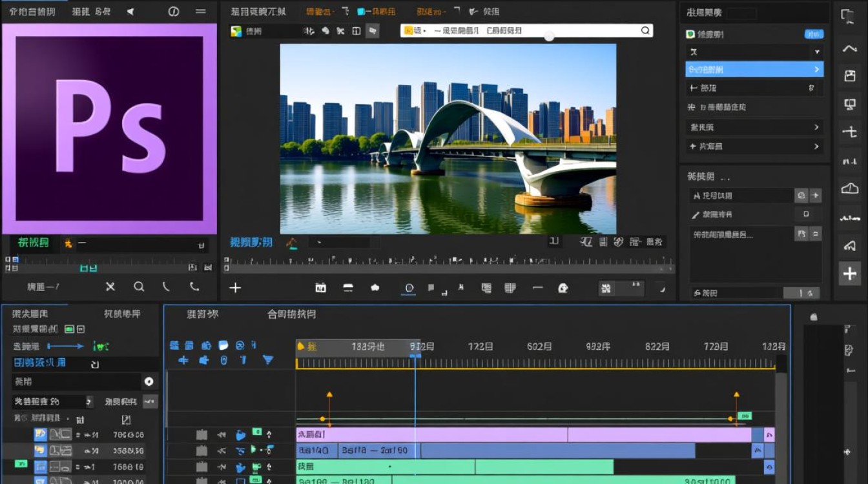The height and width of the screenshot is (484, 868).
Task: Click the bridge image in the preview monitor
Action: tap(448, 139)
